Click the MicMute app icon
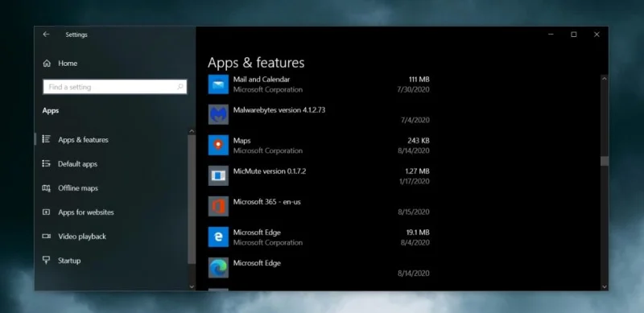The image size is (644, 313). point(218,175)
